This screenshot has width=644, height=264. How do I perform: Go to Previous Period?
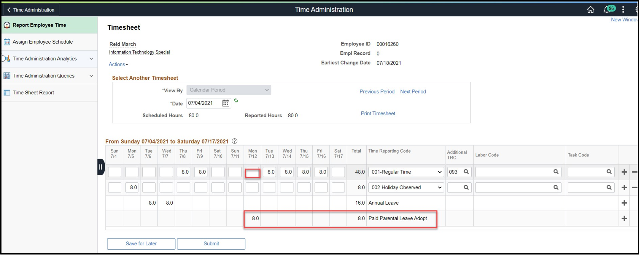click(377, 92)
